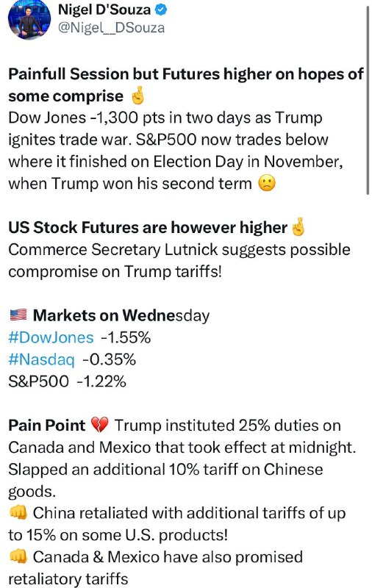372x588 pixels.
Task: Click the crossed fingers emoji after 'comprise'
Action: click(137, 96)
